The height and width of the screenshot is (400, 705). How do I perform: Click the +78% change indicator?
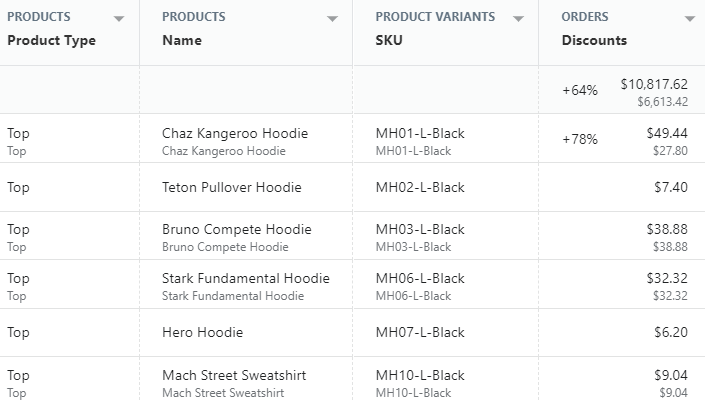click(x=580, y=139)
